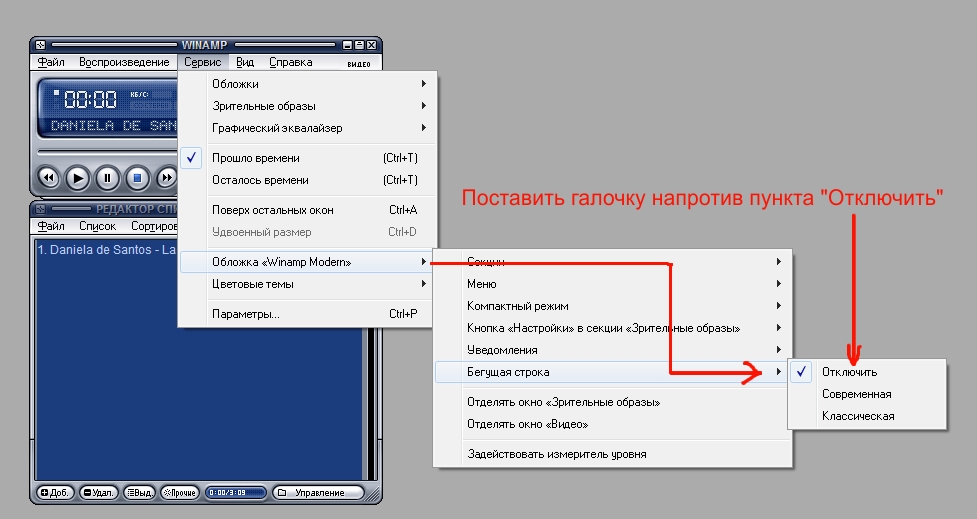Expand the Графический эквалайзер submenu
The image size is (977, 519).
click(x=308, y=128)
